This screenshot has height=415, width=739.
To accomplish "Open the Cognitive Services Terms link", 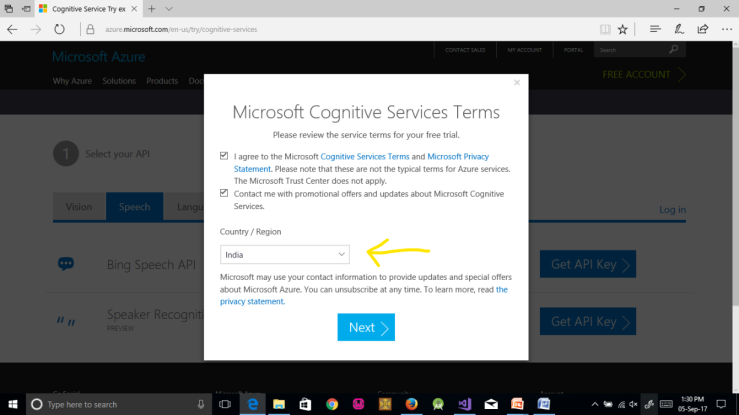I will tap(365, 157).
